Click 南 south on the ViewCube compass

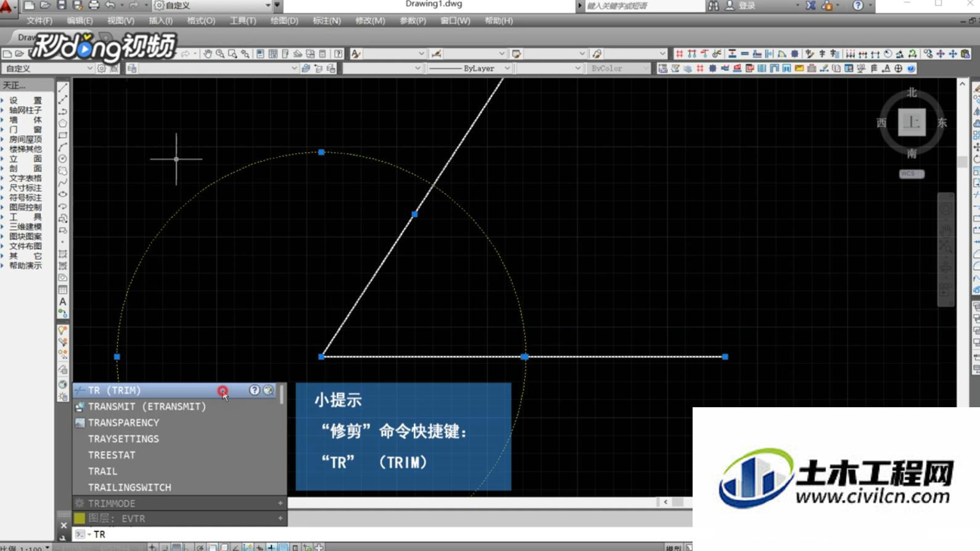[x=912, y=153]
